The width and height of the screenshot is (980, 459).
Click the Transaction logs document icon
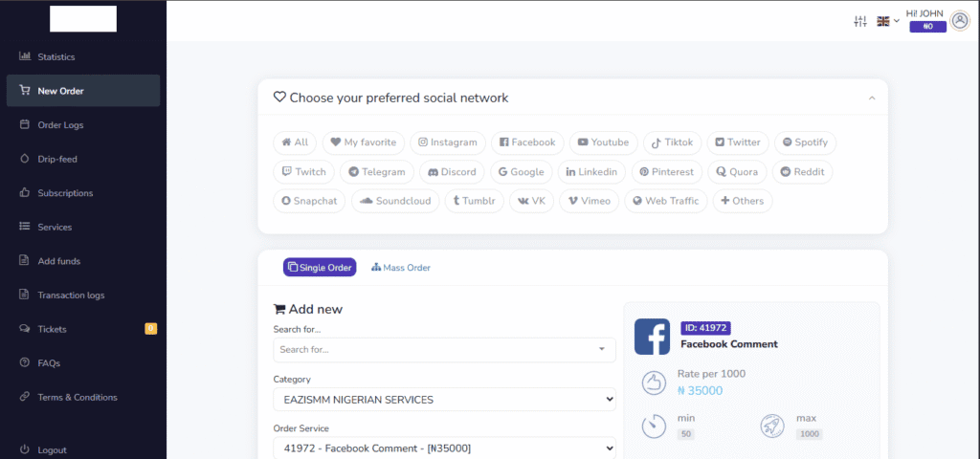25,295
